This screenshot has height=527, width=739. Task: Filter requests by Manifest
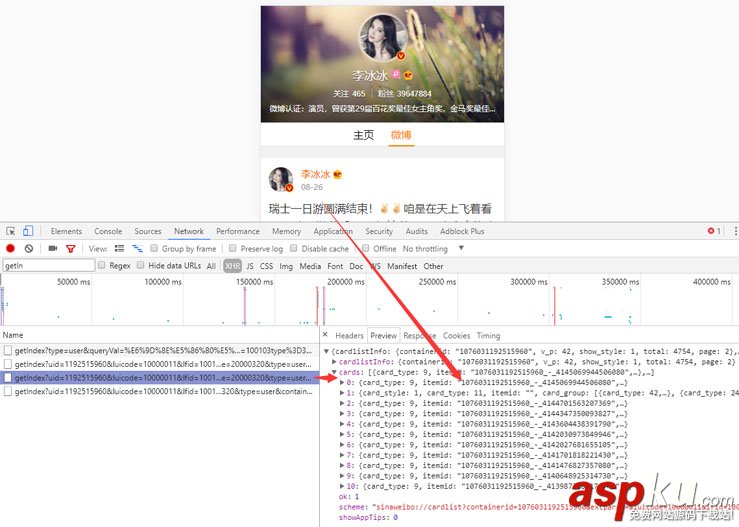coord(402,266)
